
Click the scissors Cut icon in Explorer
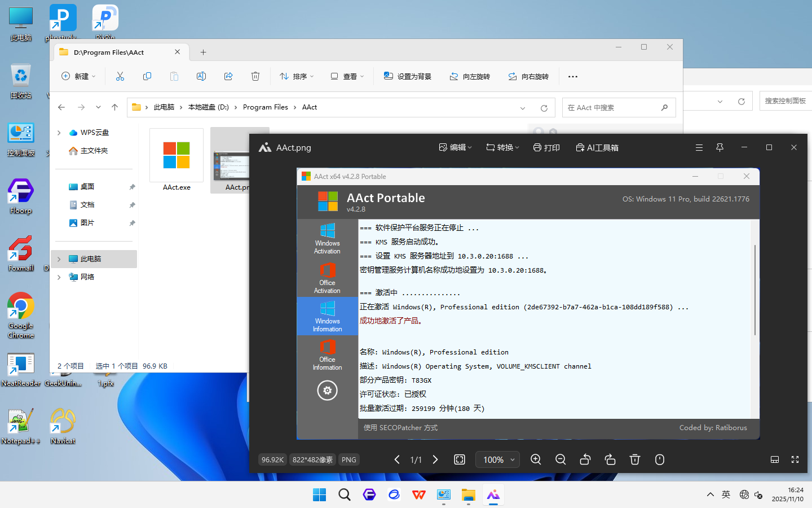pos(120,76)
